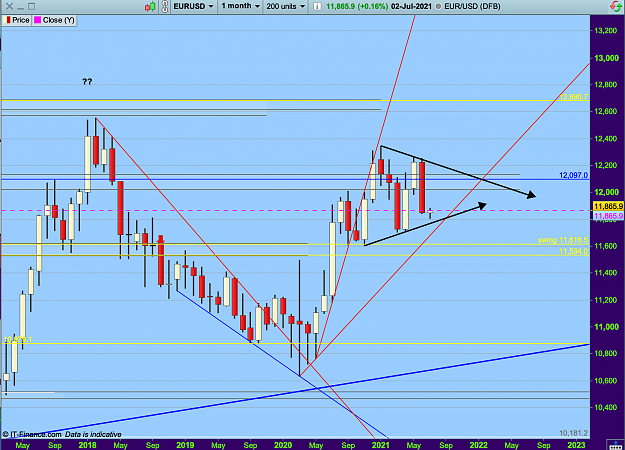Open the candlestick chart style icon

150,6
